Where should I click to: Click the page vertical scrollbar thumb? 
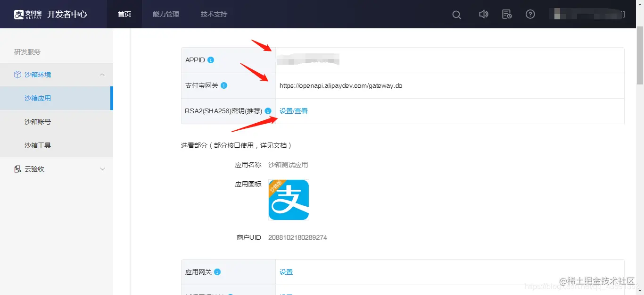click(640, 54)
